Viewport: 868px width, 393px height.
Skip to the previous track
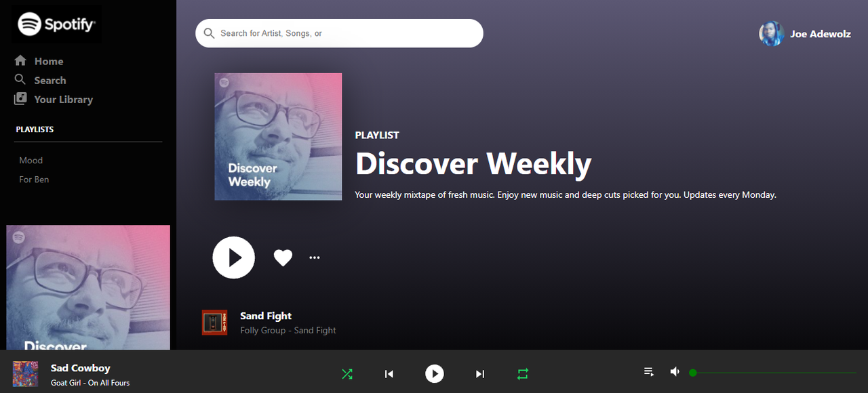[x=389, y=374]
